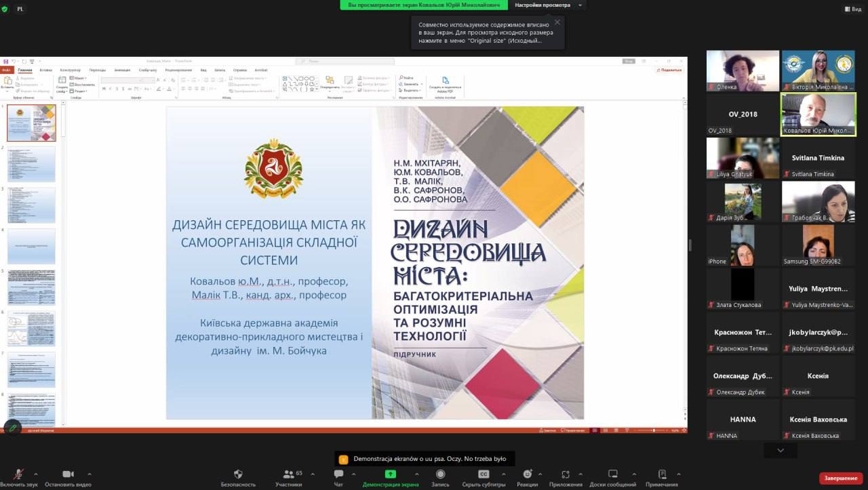Start recording with the Запись icon
This screenshot has height=490, width=868.
pyautogui.click(x=440, y=474)
